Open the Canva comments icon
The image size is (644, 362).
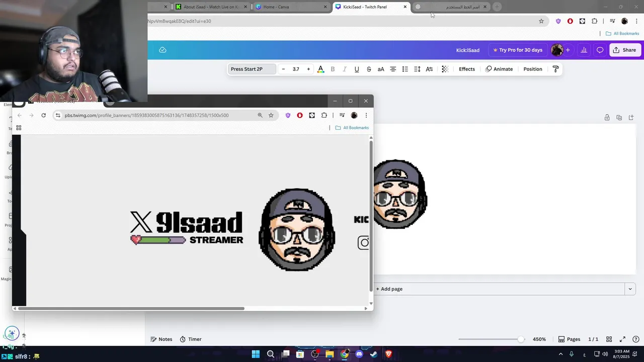pos(600,50)
